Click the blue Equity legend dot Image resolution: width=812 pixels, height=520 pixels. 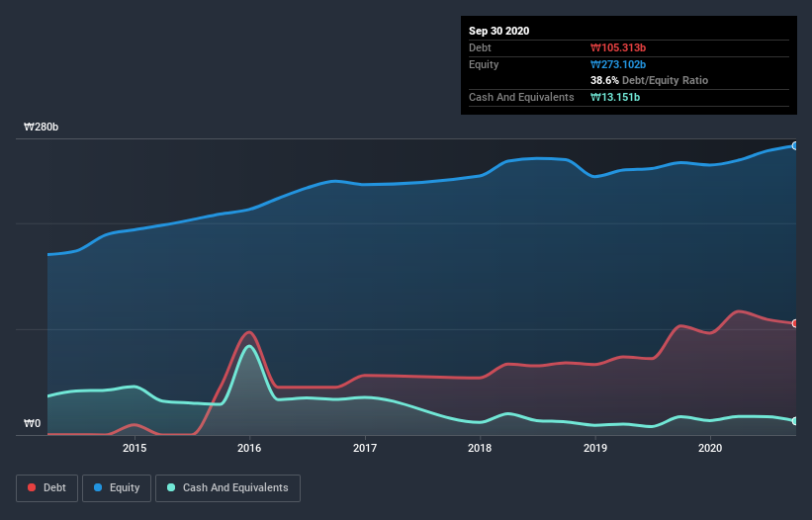[98, 487]
